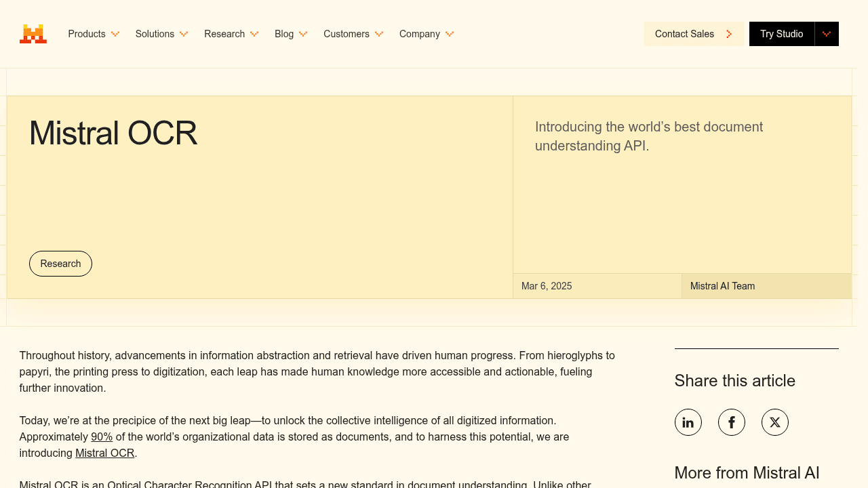Follow the 90% link in the article
The image size is (868, 488).
click(x=102, y=436)
